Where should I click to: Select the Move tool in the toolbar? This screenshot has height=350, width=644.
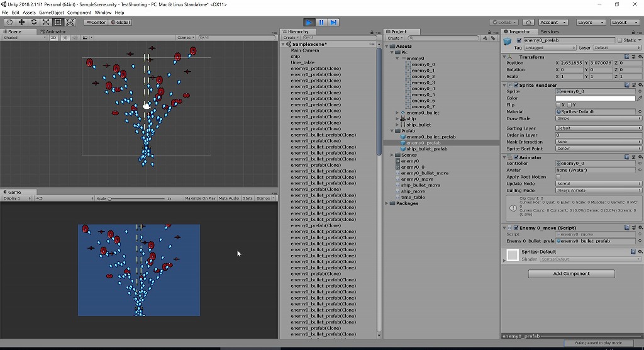(x=21, y=22)
